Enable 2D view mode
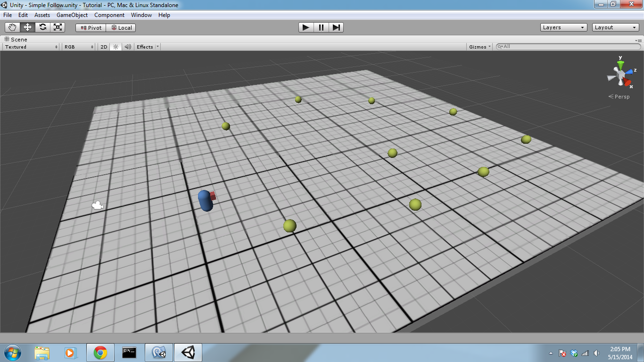The image size is (644, 362). click(x=103, y=46)
